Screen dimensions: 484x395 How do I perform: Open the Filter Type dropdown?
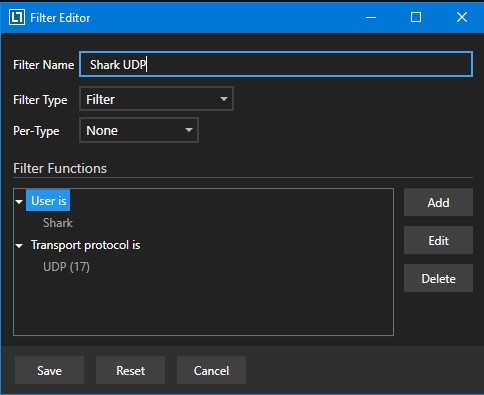coord(156,99)
